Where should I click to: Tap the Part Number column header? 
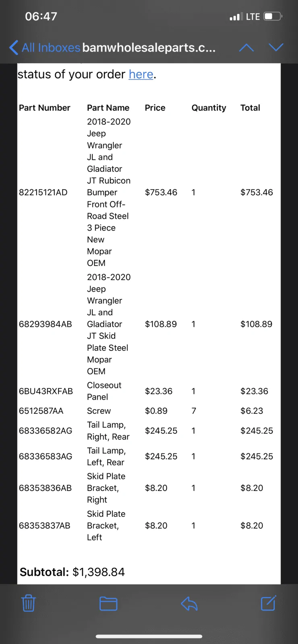tap(45, 108)
